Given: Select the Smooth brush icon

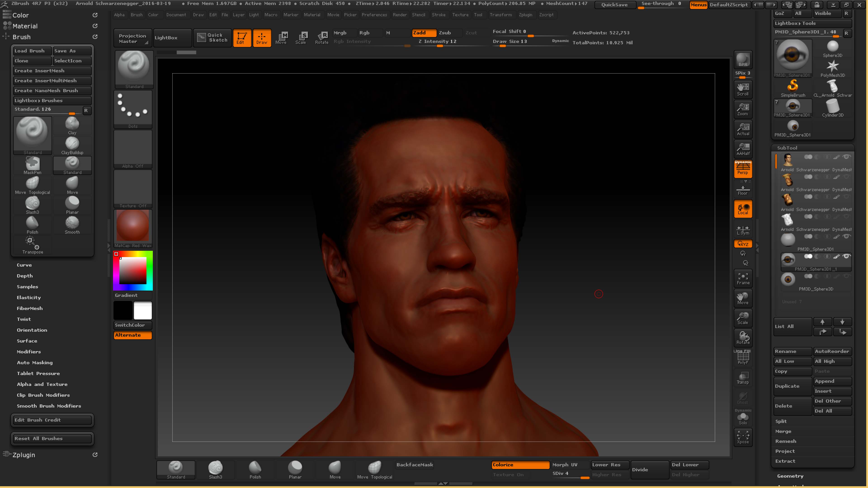Looking at the screenshot, I should tap(72, 225).
